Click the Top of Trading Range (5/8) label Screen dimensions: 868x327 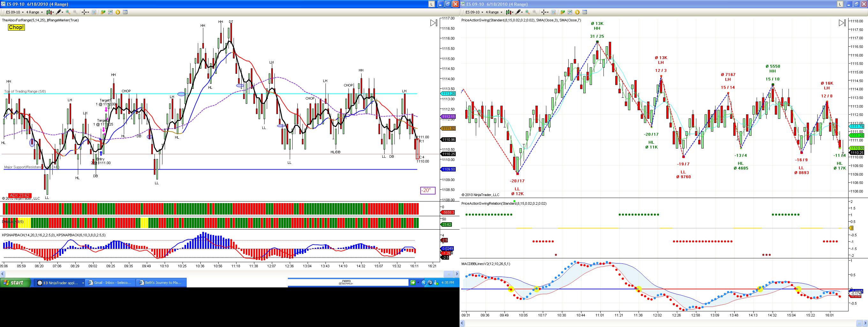point(25,91)
